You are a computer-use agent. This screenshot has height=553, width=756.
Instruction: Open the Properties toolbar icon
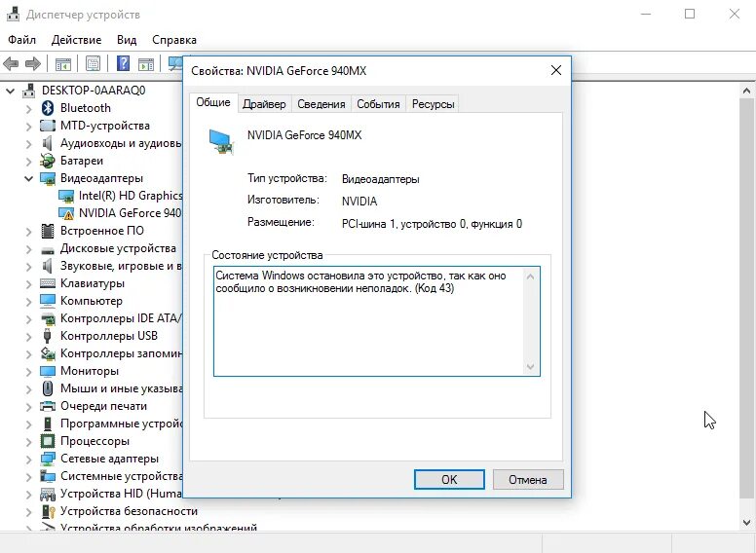pos(94,63)
